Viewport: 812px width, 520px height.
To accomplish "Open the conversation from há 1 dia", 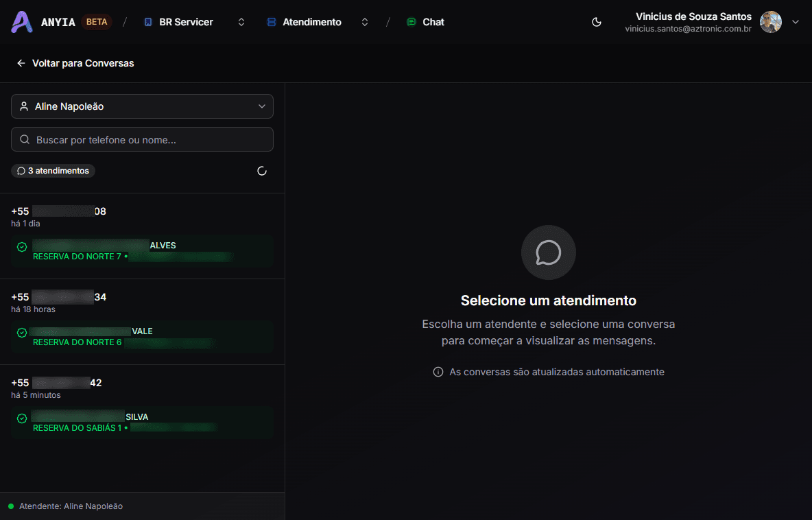I will (x=142, y=236).
